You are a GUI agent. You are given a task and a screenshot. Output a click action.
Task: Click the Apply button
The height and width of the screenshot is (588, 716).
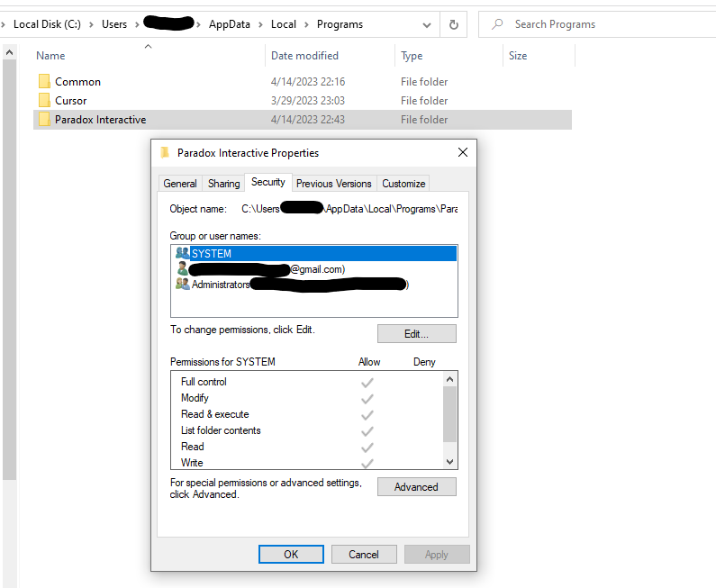coord(437,554)
